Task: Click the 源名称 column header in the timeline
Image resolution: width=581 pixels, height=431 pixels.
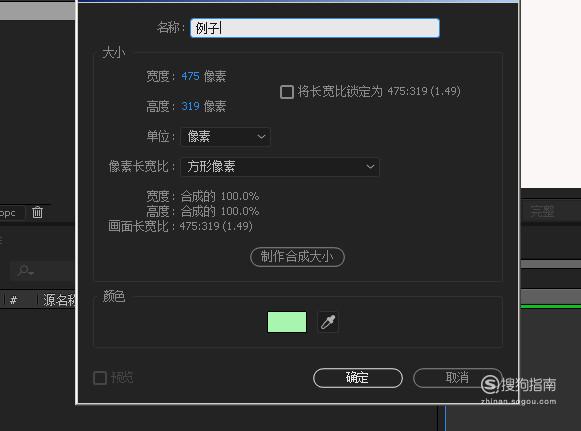Action: 59,300
